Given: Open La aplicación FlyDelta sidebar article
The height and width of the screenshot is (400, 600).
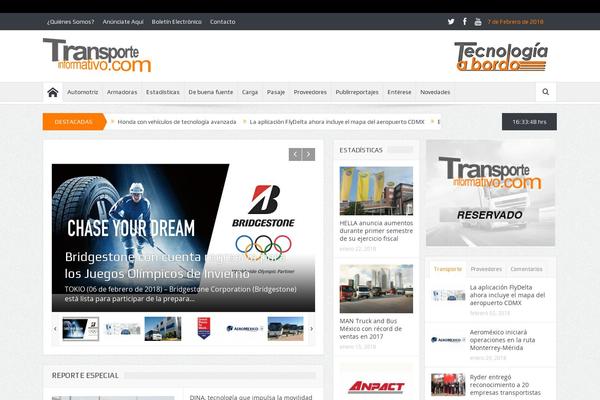Looking at the screenshot, I should click(x=507, y=295).
